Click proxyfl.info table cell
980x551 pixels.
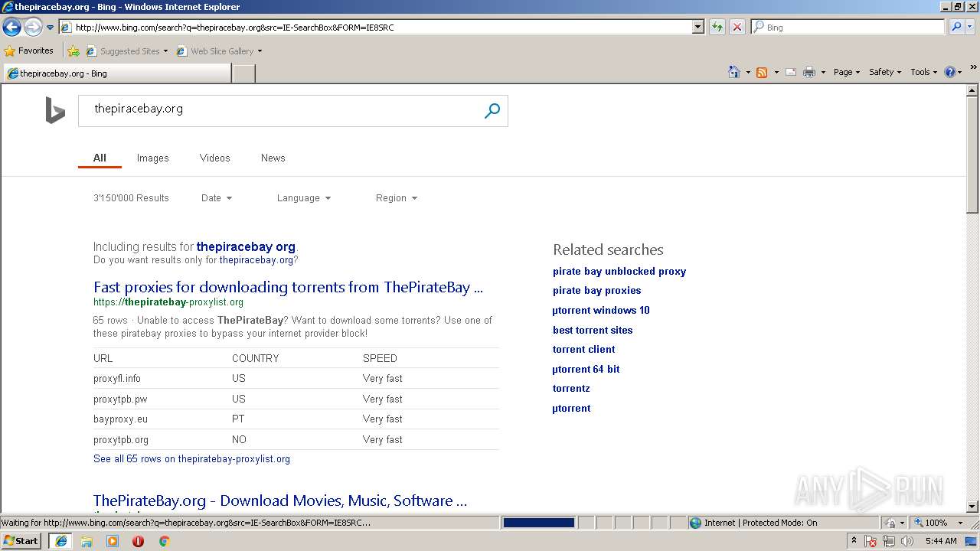pyautogui.click(x=117, y=378)
